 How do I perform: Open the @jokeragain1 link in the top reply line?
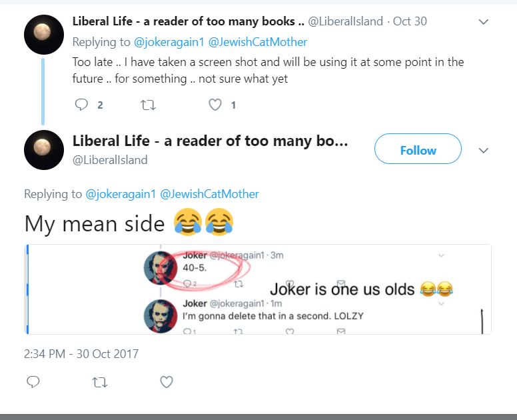point(169,42)
